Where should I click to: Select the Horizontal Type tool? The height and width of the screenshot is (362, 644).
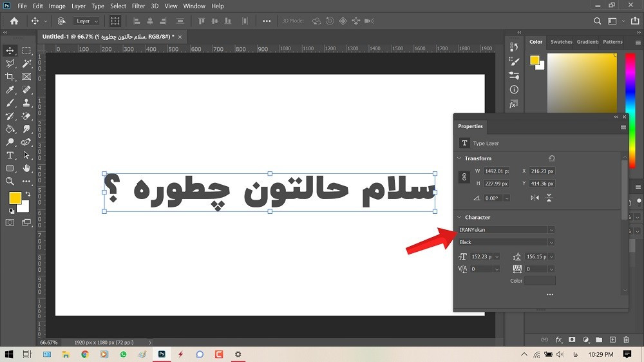click(10, 155)
